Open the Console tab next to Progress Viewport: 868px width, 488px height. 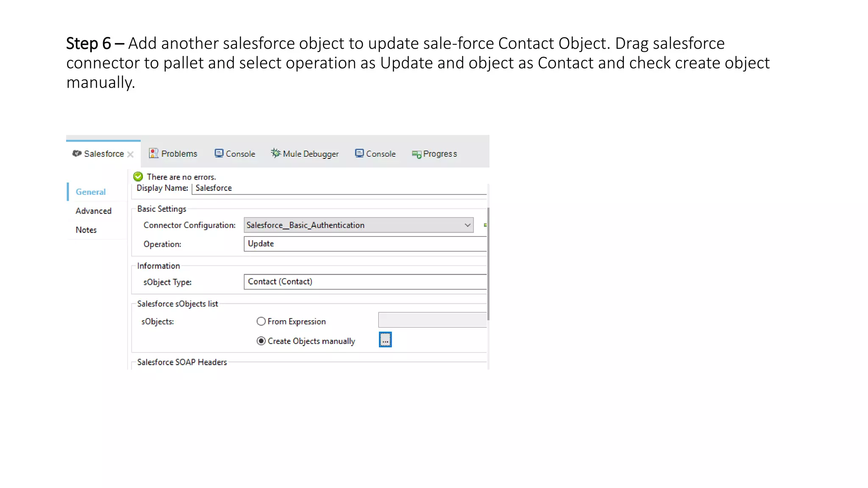coord(376,154)
